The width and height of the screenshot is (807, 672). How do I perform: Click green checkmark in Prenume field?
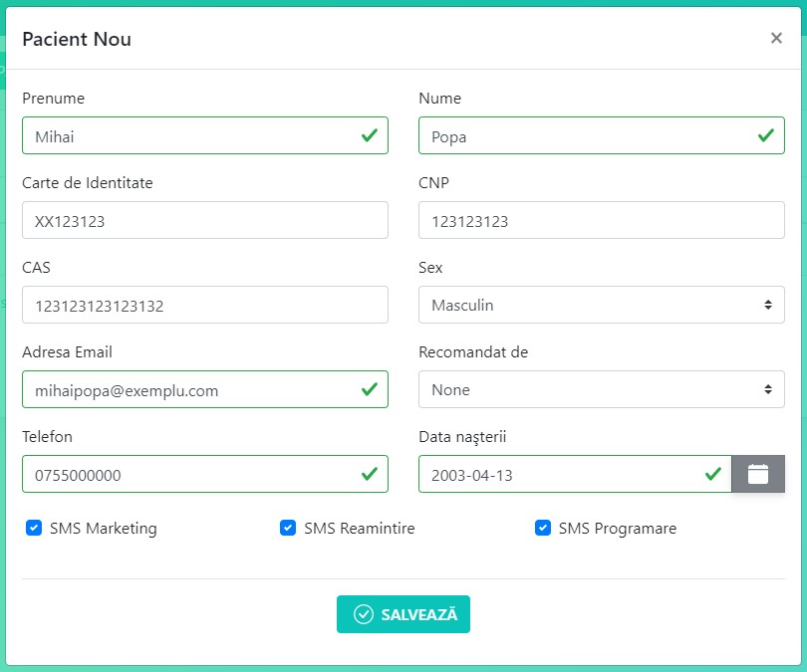click(x=370, y=135)
